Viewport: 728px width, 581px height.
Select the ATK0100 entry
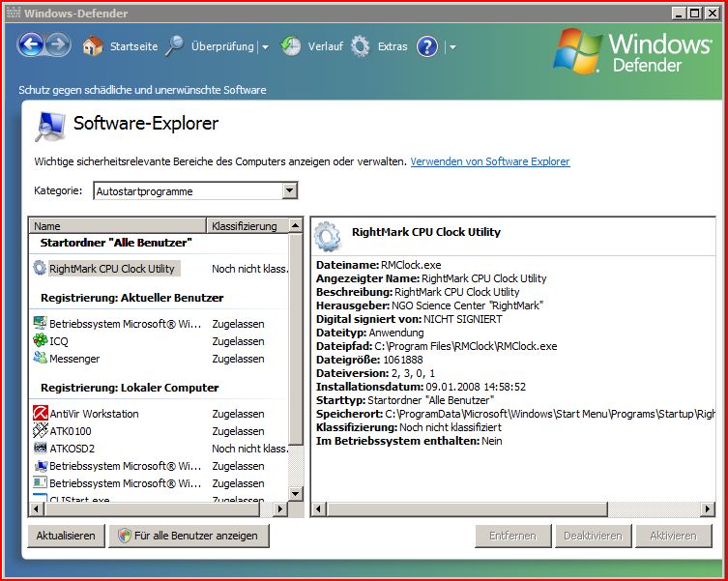(x=71, y=431)
